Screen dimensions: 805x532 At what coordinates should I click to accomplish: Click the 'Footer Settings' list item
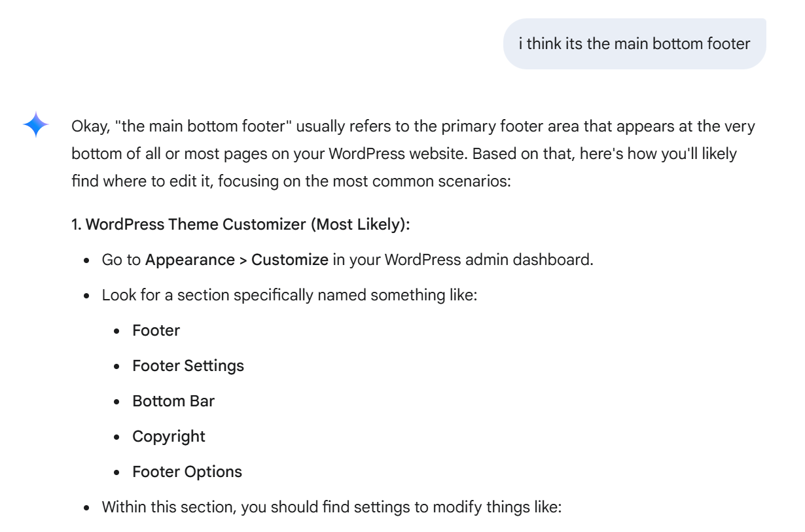tap(188, 366)
